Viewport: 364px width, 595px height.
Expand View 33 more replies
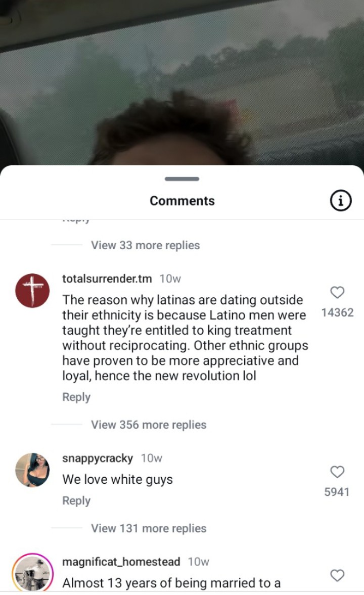tap(146, 245)
